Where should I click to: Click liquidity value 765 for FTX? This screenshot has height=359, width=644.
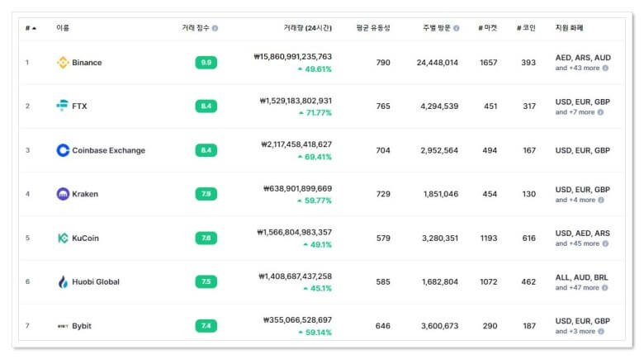[x=383, y=106]
